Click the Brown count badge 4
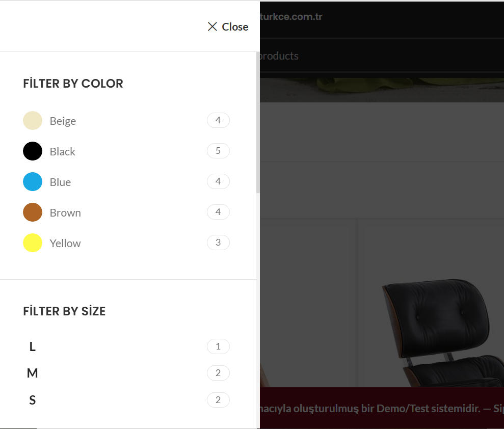This screenshot has width=504, height=429. 218,212
